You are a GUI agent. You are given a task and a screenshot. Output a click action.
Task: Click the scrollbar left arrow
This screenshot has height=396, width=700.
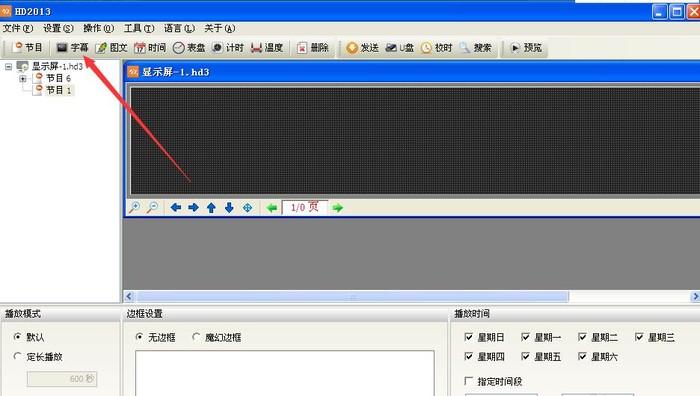tap(129, 296)
